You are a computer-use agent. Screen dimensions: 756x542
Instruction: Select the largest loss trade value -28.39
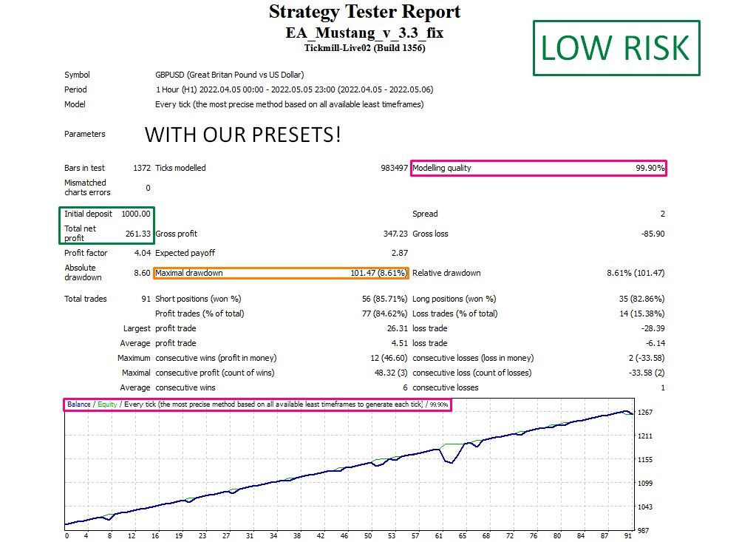pos(653,328)
